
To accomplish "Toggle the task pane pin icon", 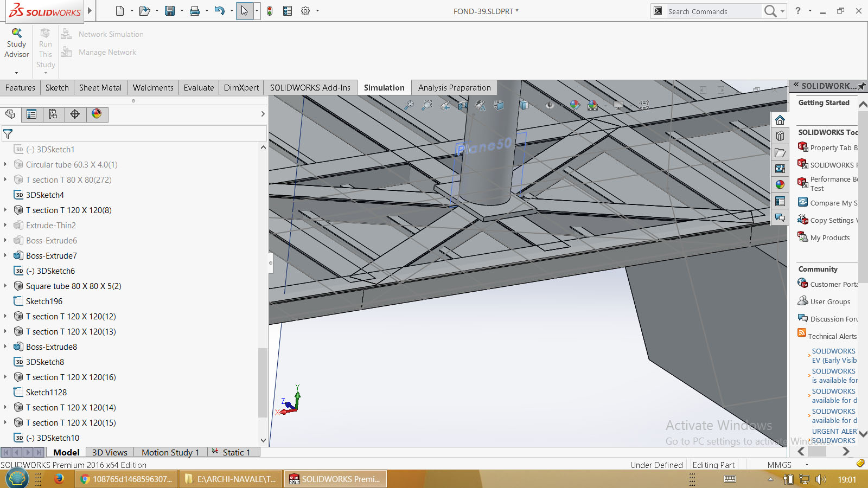I will pyautogui.click(x=861, y=86).
